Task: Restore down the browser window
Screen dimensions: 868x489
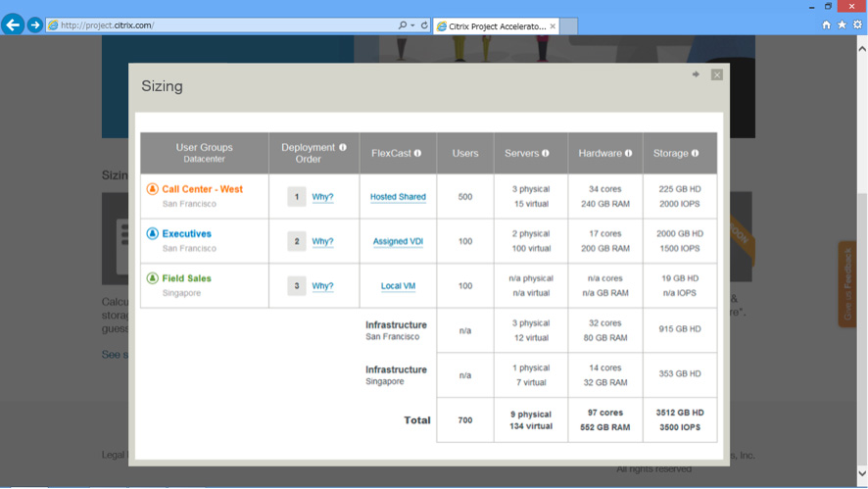Action: coord(828,6)
